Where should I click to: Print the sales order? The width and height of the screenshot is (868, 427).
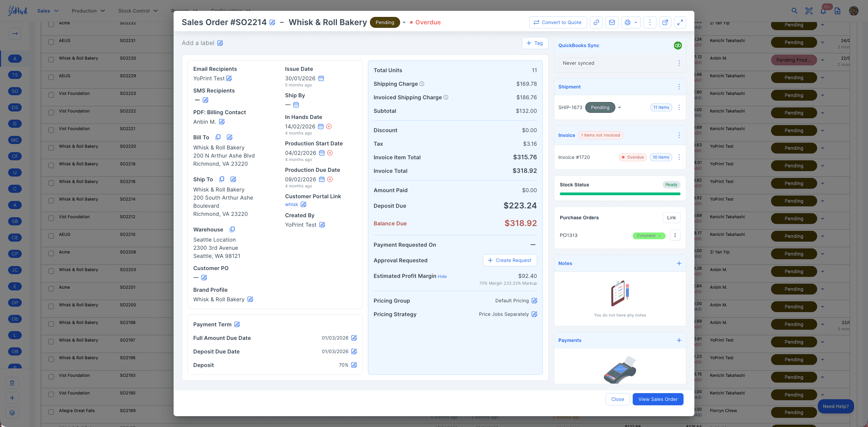tap(628, 22)
